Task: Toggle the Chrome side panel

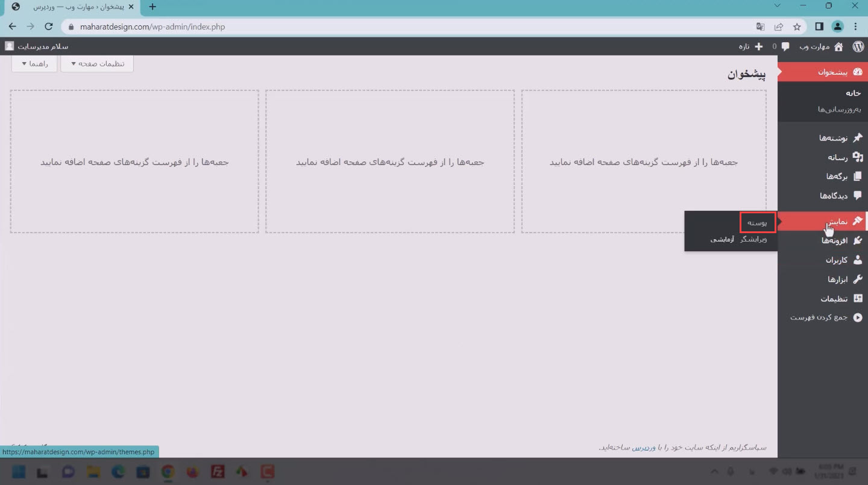Action: (x=819, y=27)
